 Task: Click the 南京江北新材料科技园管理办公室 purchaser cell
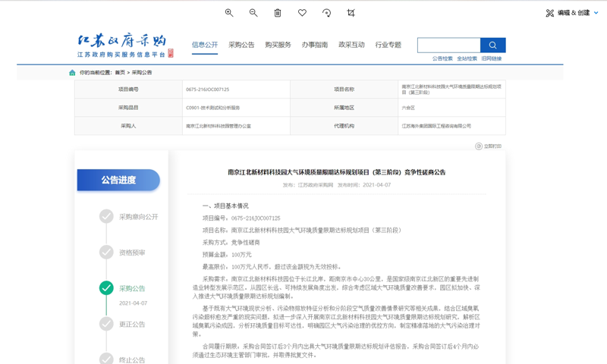coord(236,126)
